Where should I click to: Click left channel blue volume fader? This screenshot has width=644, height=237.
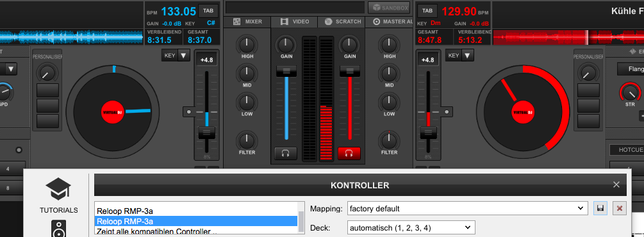coord(286,71)
